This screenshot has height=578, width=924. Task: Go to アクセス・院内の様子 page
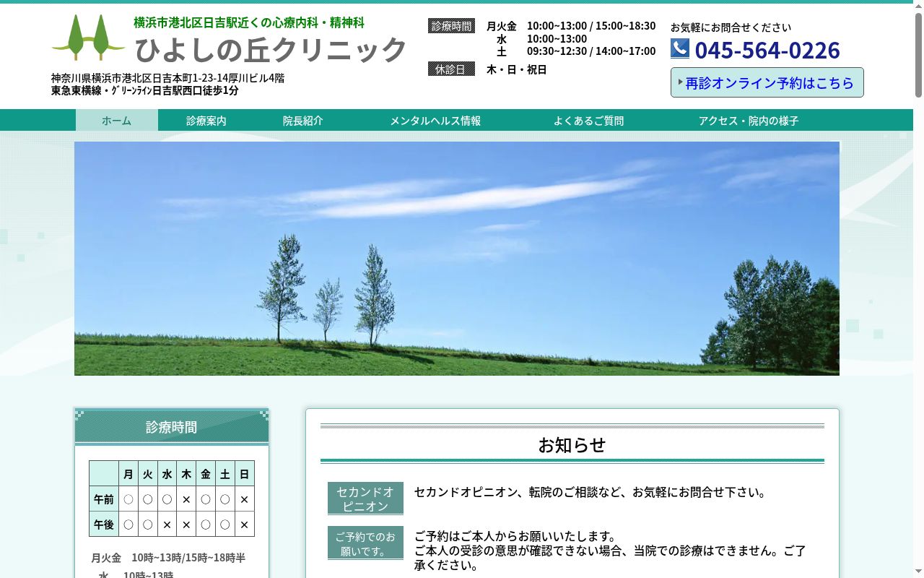(x=749, y=121)
